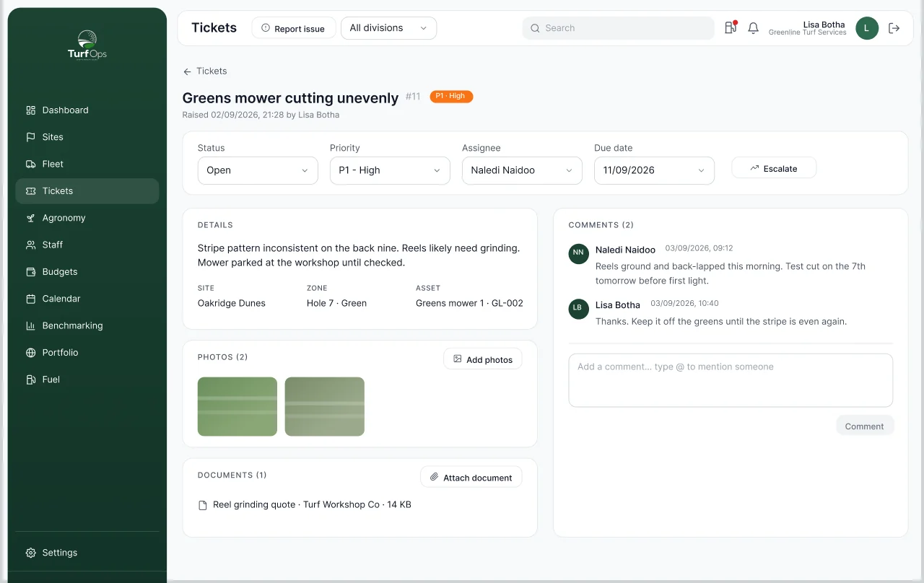Navigate to Staff

[87, 245]
